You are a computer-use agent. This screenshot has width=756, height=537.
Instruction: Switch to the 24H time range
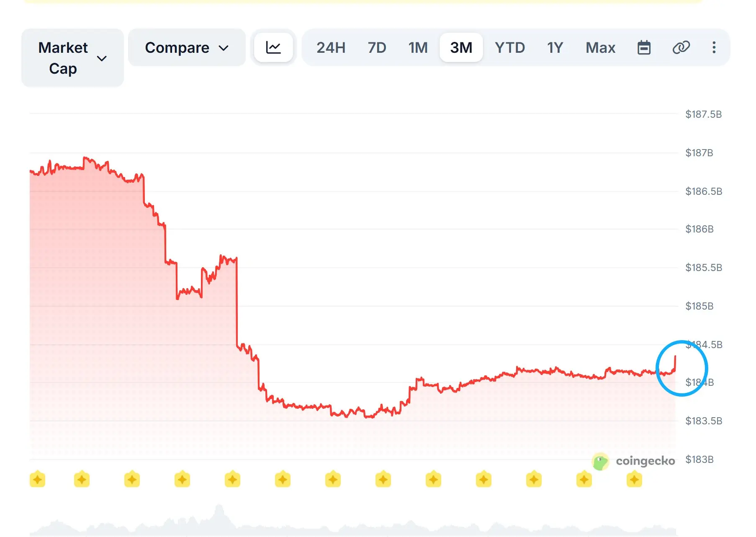331,47
